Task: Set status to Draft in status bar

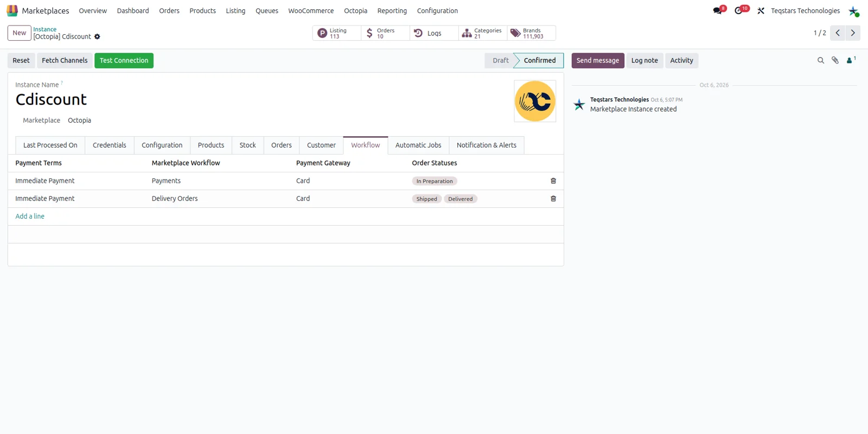Action: coord(500,61)
